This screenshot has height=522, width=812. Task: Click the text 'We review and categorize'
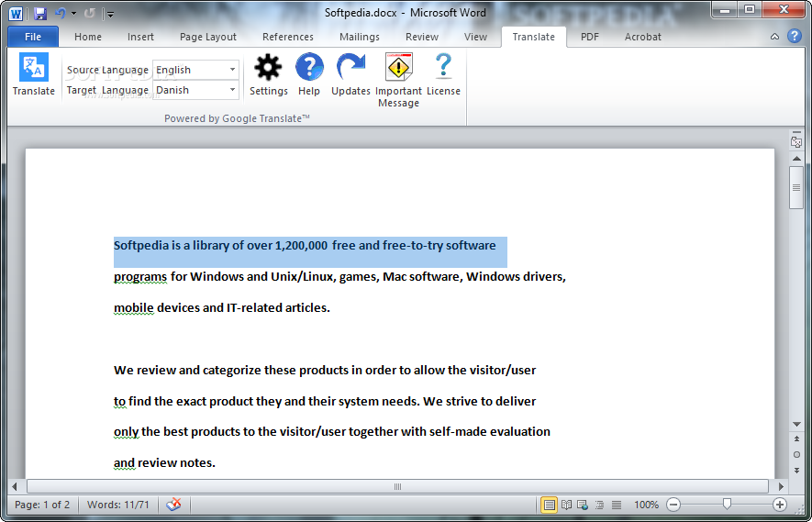point(187,371)
